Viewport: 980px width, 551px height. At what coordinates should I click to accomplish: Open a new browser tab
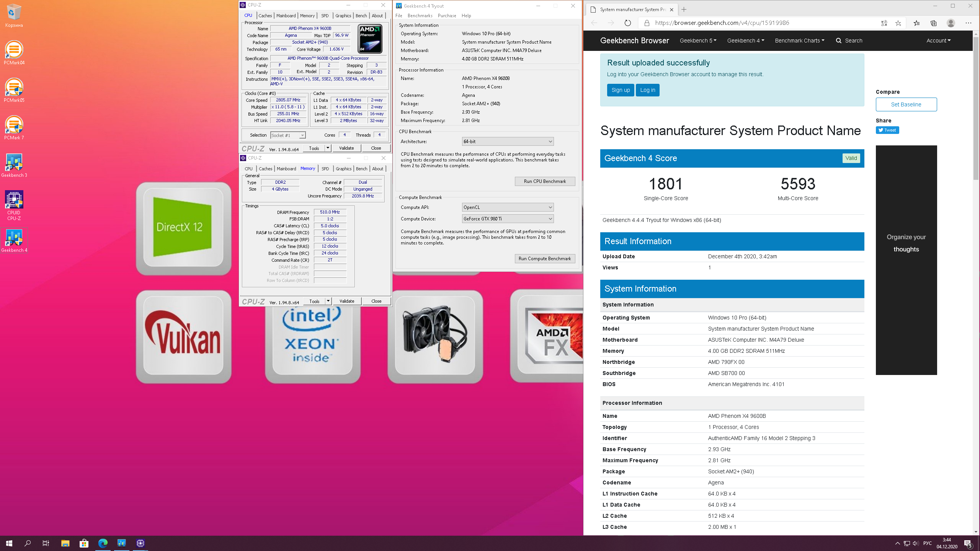[x=684, y=10]
